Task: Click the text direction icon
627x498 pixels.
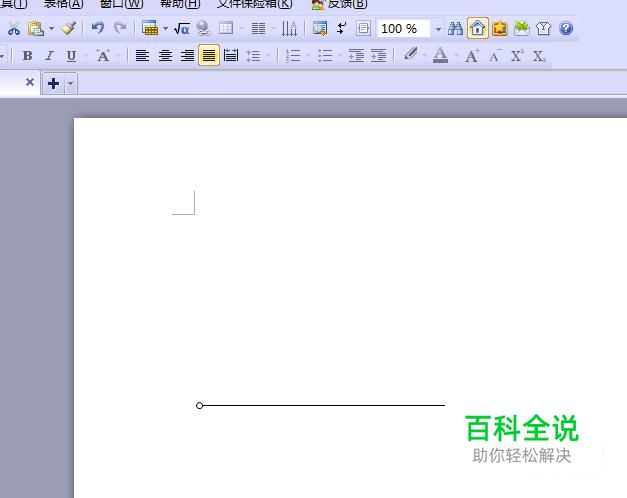Action: (290, 28)
